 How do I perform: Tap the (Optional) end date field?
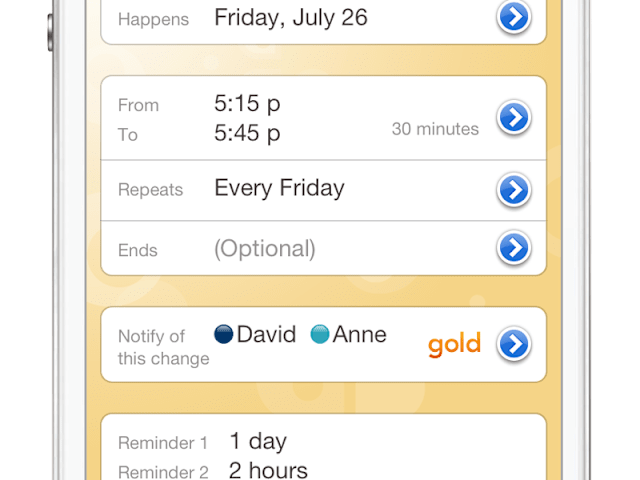[x=265, y=248]
